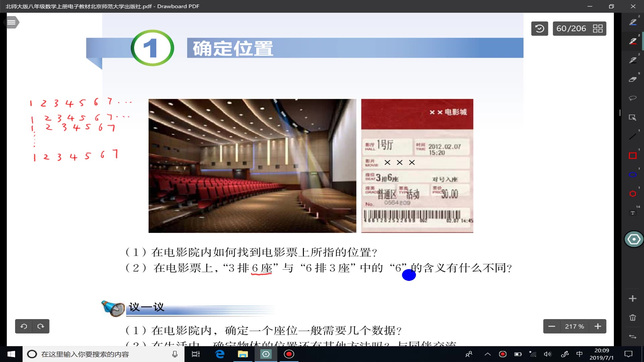Toggle the eye view mode at sidebar bottom
Image resolution: width=644 pixels, height=362 pixels.
tap(633, 239)
